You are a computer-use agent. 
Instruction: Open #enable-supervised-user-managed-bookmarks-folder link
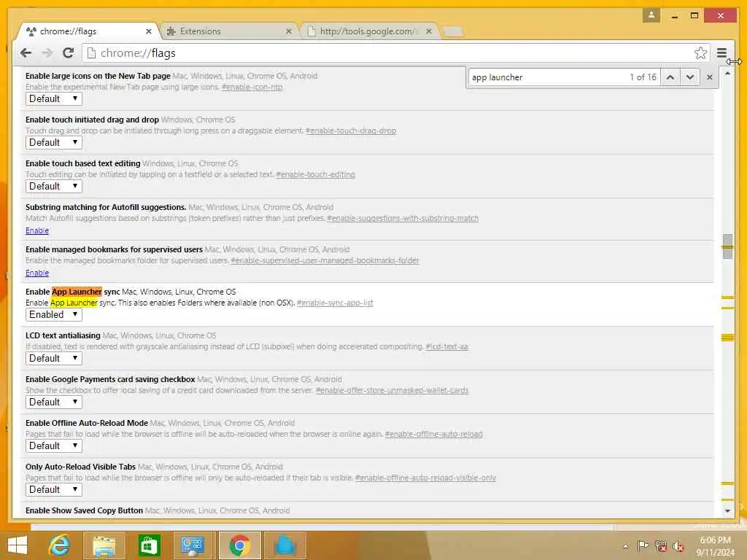[325, 261]
